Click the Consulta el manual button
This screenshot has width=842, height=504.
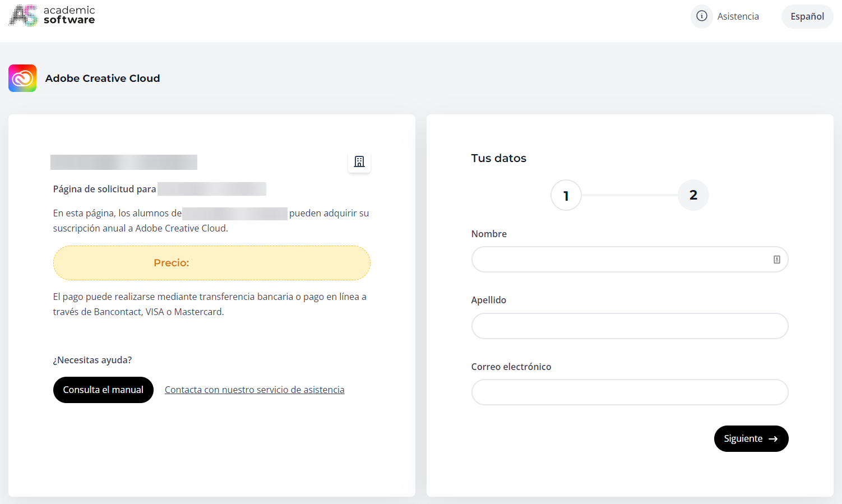pyautogui.click(x=103, y=390)
